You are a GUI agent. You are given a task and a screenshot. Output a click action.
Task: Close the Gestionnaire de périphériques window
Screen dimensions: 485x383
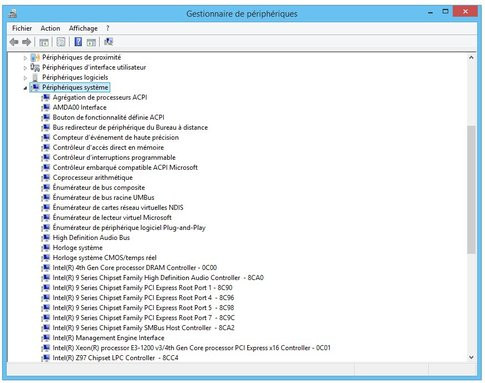[465, 12]
